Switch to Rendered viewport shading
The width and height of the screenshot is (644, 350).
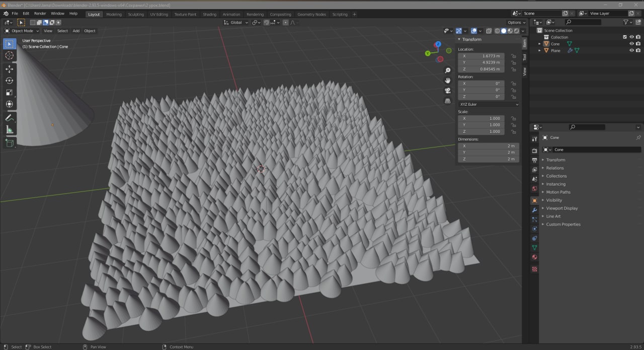(x=516, y=31)
